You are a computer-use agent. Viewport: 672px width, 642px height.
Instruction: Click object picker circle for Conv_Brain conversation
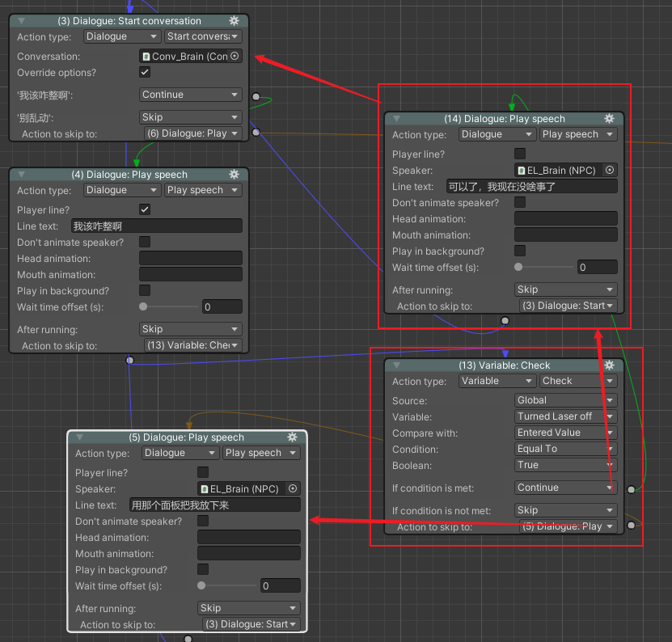click(x=235, y=56)
